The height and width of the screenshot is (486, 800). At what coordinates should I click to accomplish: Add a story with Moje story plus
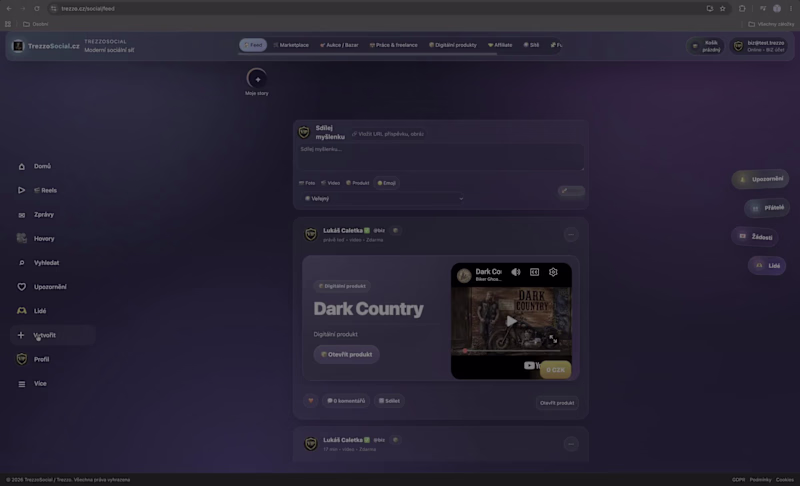257,79
